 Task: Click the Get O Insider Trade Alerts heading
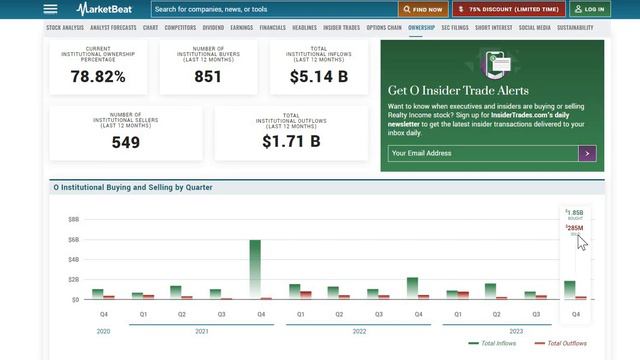tap(458, 91)
